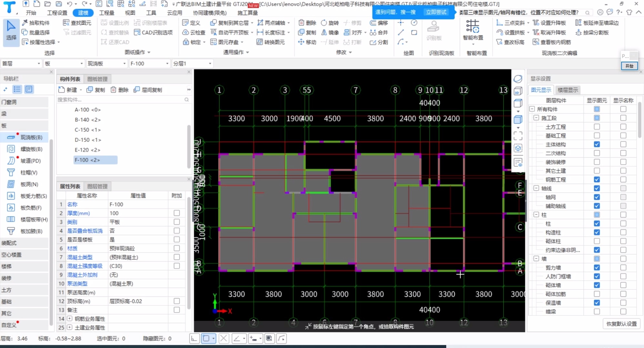
Task: Open CAD识别选项 settings
Action: click(153, 33)
